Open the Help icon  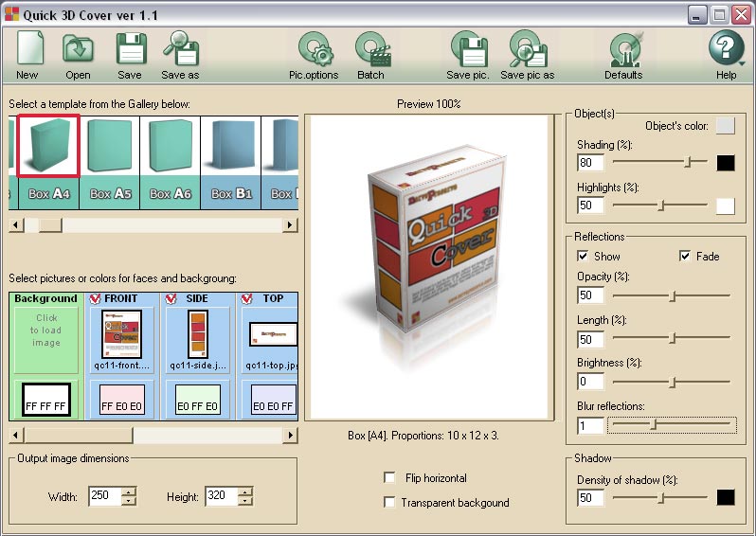coord(726,48)
